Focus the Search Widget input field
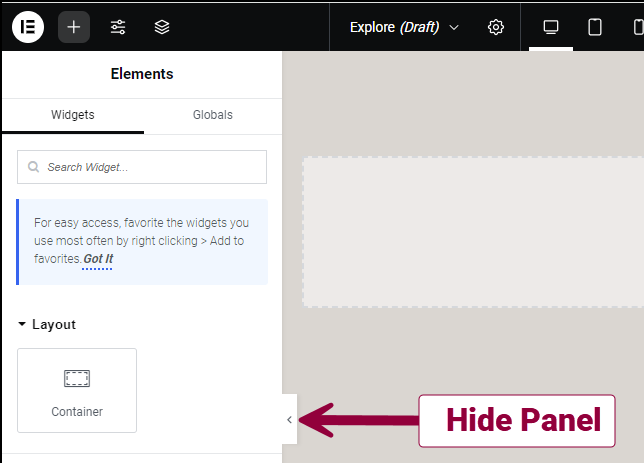644x463 pixels. 142,167
